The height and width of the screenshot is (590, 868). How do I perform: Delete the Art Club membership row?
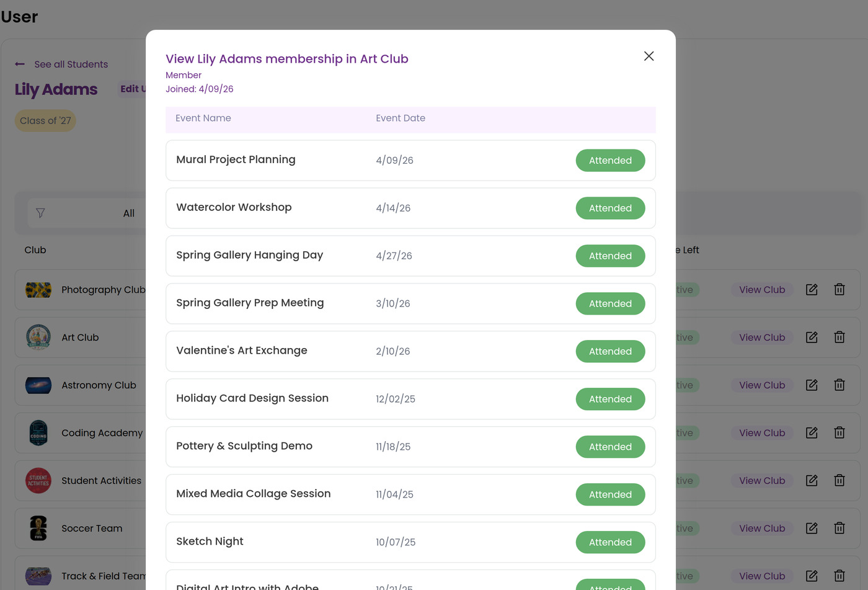(839, 337)
